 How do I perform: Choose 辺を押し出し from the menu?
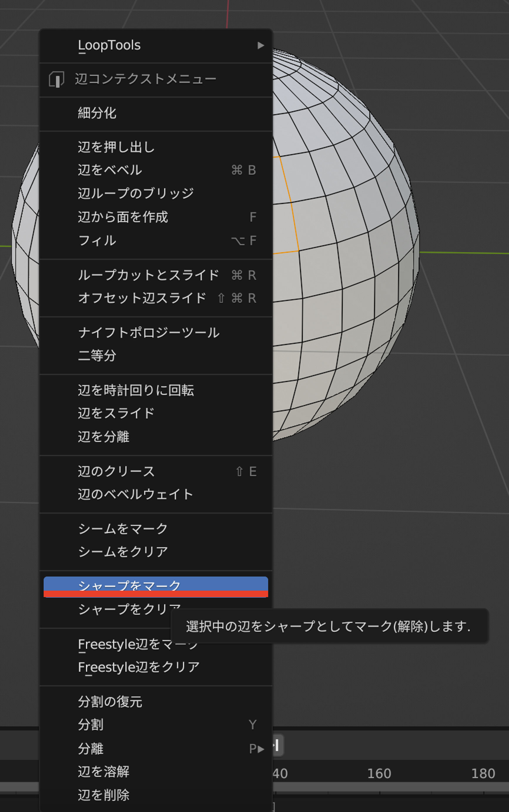155,147
